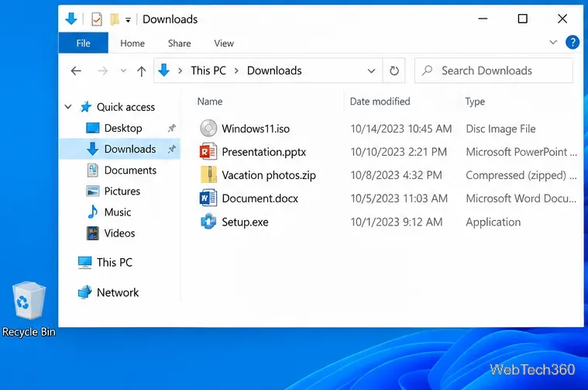Select Documents in navigation pane
Image resolution: width=588 pixels, height=390 pixels.
tap(130, 170)
